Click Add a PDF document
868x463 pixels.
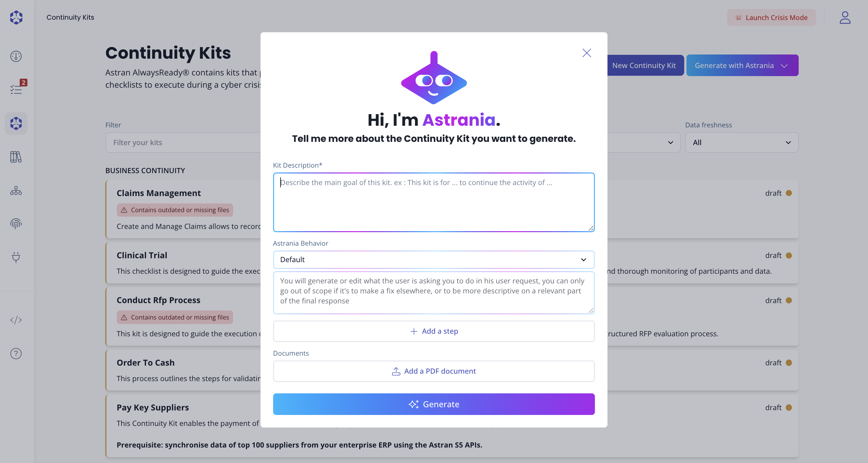434,371
